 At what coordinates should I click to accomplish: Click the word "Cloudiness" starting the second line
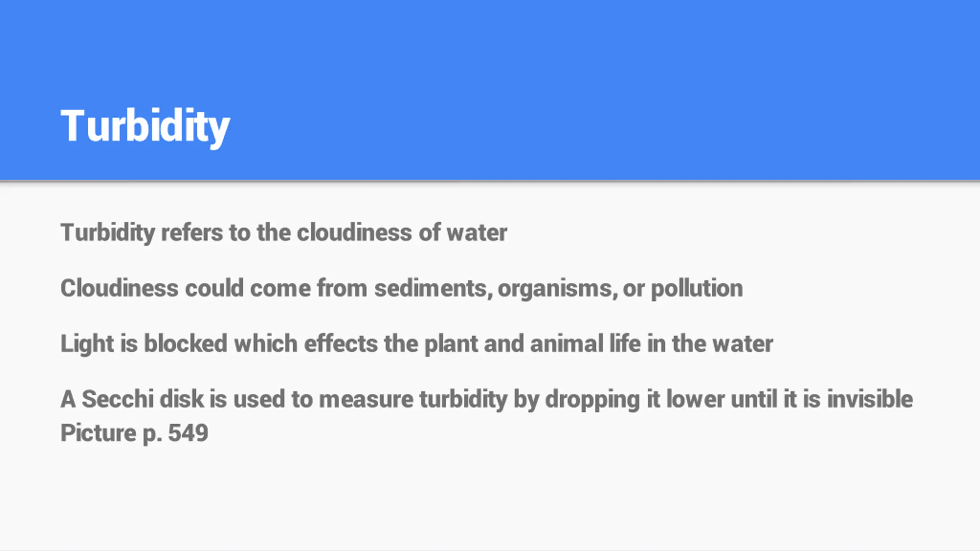pos(119,288)
